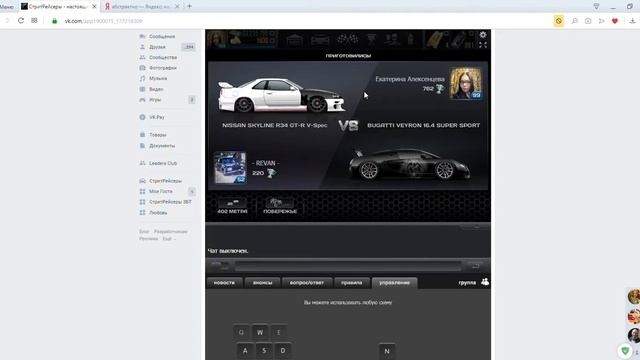Screen dimensions: 640x360
Task: Toggle game fullscreen arrows icon
Action: click(x=483, y=45)
